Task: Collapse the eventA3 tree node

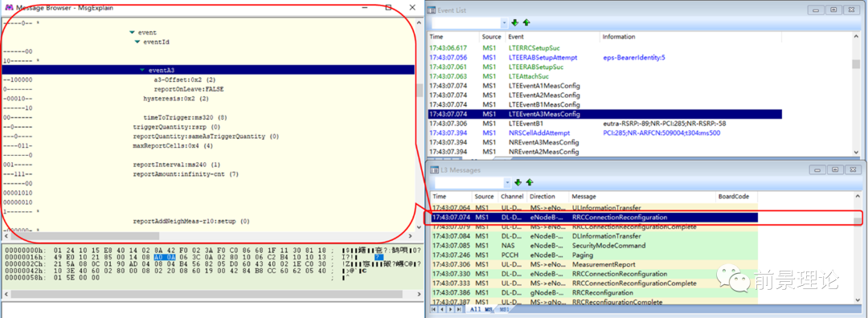Action: coord(142,70)
